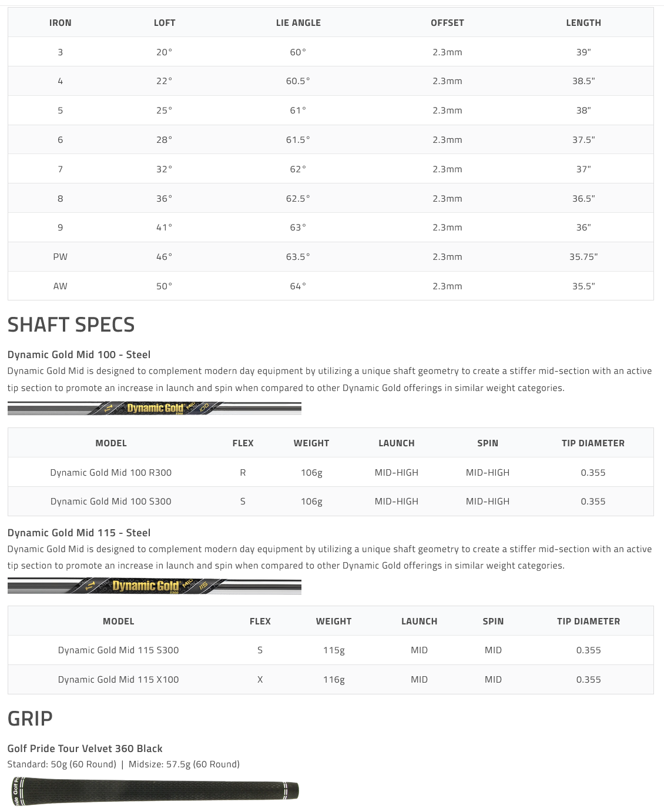Select the 35.75" length value

click(x=583, y=257)
